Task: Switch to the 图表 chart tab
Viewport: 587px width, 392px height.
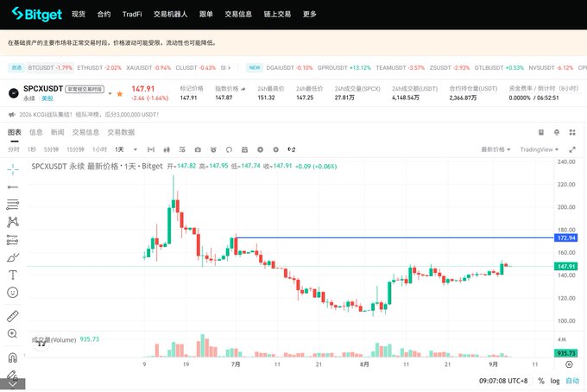Action: [x=15, y=132]
